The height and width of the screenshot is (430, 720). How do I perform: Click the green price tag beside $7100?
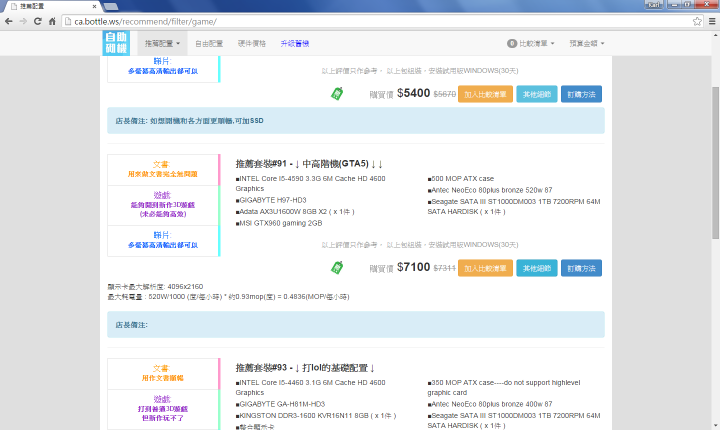pos(337,267)
